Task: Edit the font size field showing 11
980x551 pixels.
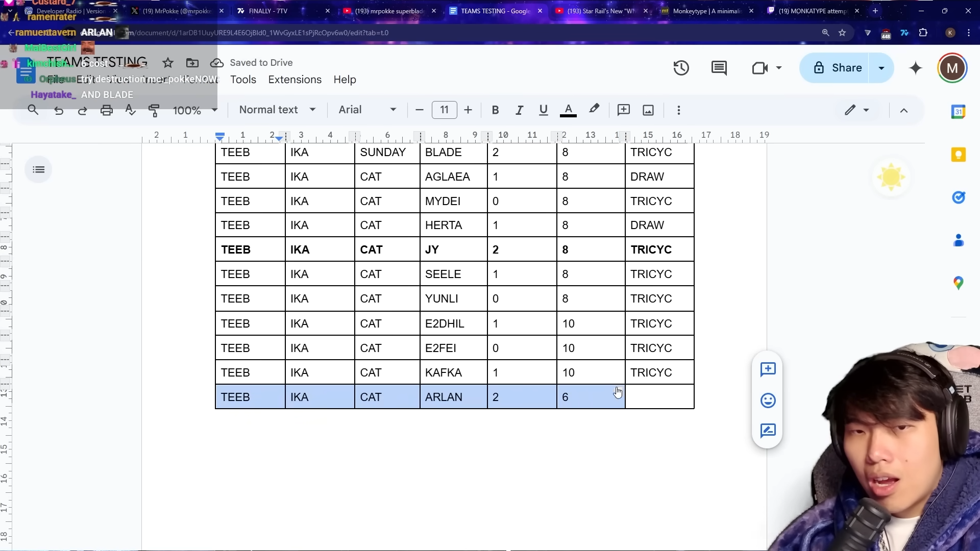Action: [444, 110]
